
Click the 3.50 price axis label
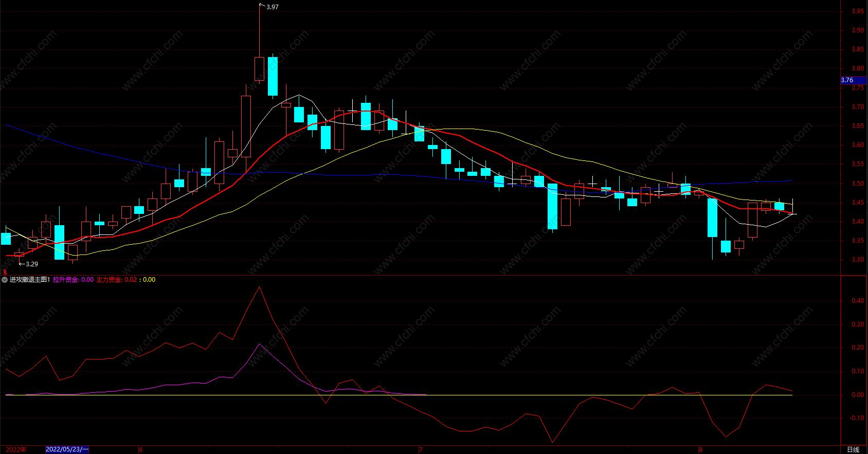tap(858, 184)
